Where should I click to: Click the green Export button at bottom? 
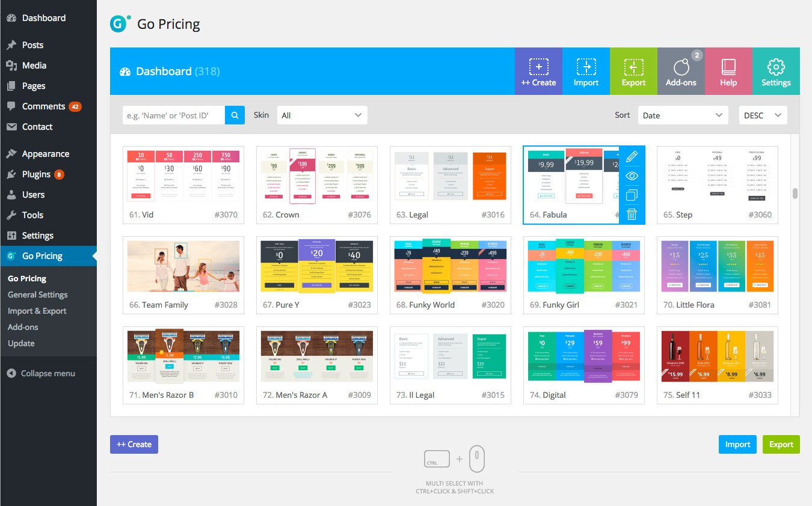pyautogui.click(x=781, y=444)
